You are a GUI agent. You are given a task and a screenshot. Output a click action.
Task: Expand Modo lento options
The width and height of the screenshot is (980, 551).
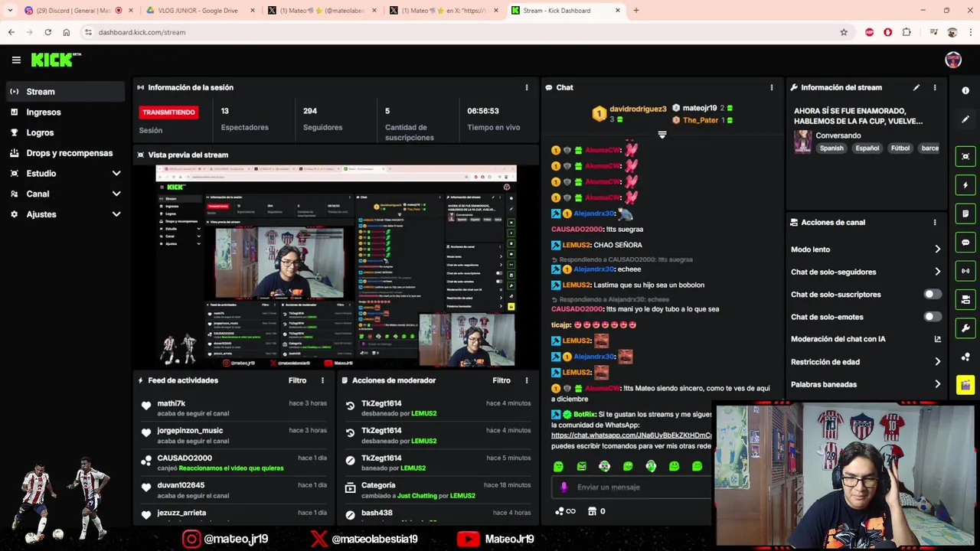click(938, 249)
